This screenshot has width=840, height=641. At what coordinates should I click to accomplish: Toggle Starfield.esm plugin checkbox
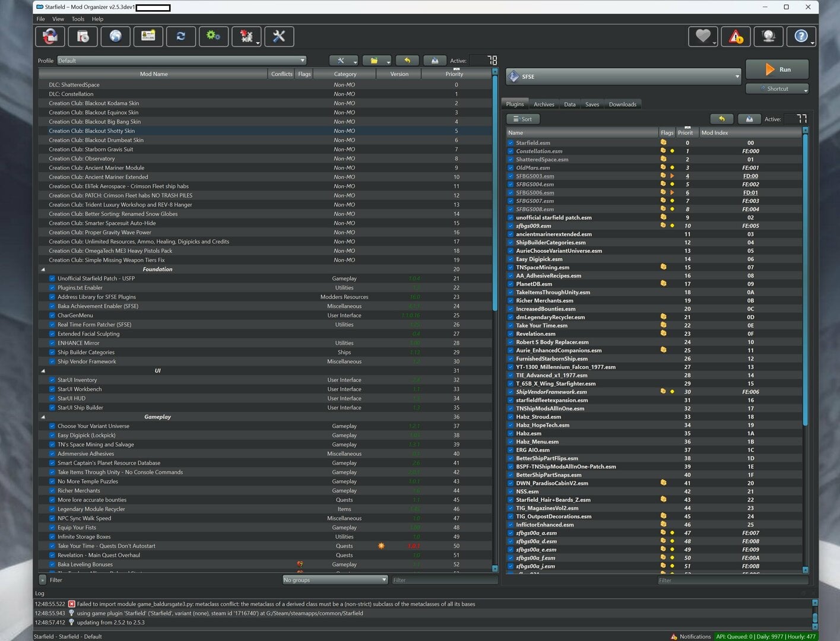click(511, 142)
